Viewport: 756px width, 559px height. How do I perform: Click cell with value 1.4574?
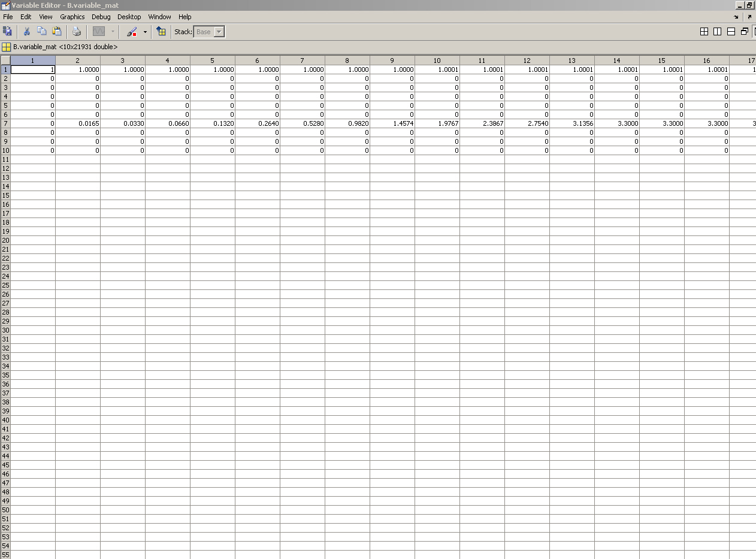coord(392,123)
